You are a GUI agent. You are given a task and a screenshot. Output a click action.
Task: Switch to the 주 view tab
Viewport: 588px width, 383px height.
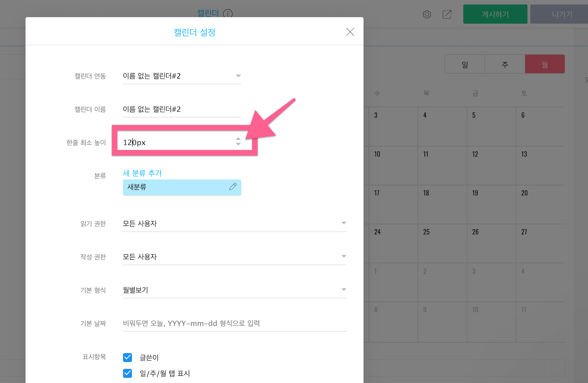[x=505, y=64]
